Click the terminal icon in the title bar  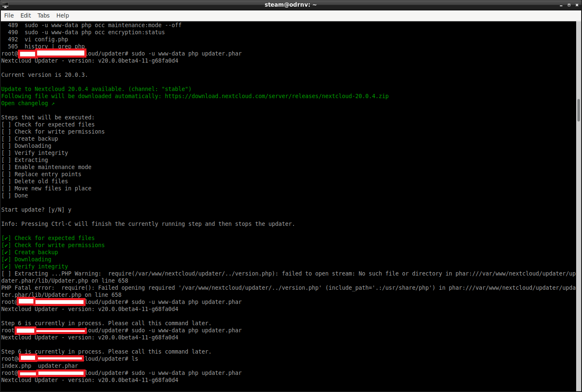pyautogui.click(x=5, y=5)
